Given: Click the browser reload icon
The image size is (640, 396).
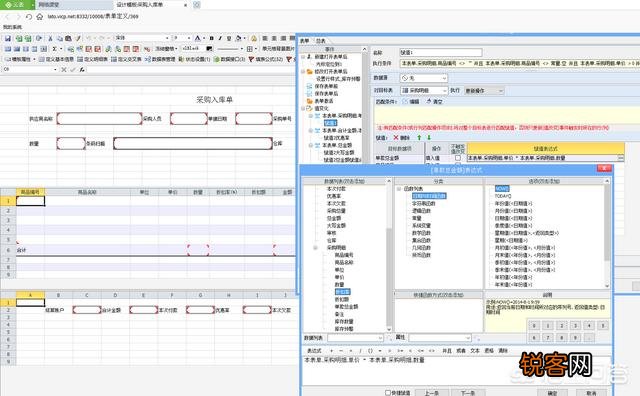Looking at the screenshot, I should 28,16.
